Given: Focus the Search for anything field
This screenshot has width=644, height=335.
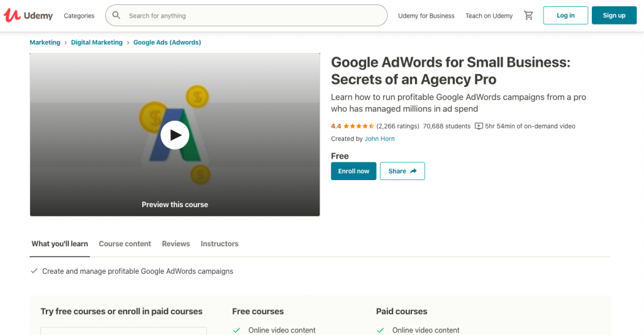Looking at the screenshot, I should [247, 16].
